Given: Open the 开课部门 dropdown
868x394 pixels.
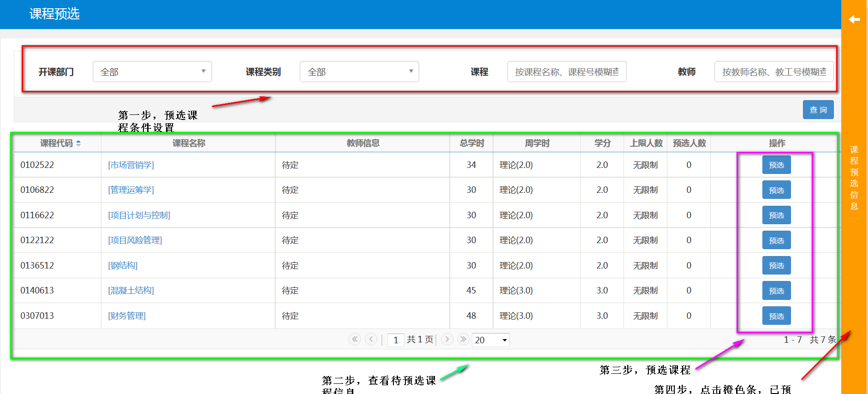Looking at the screenshot, I should 152,72.
